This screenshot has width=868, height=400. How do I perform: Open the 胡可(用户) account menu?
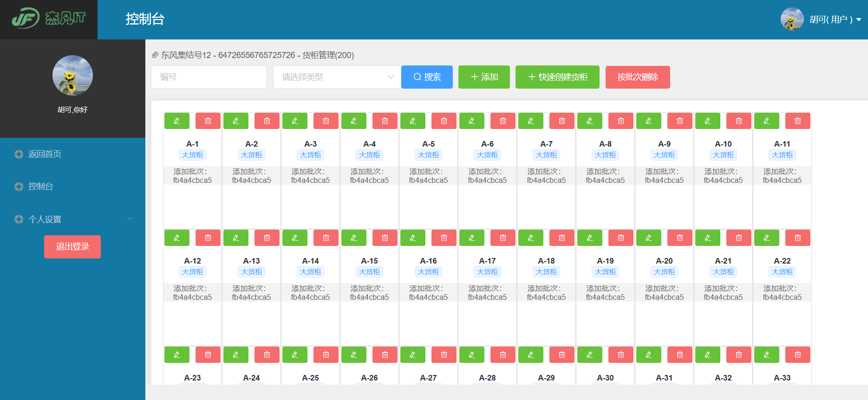(835, 19)
